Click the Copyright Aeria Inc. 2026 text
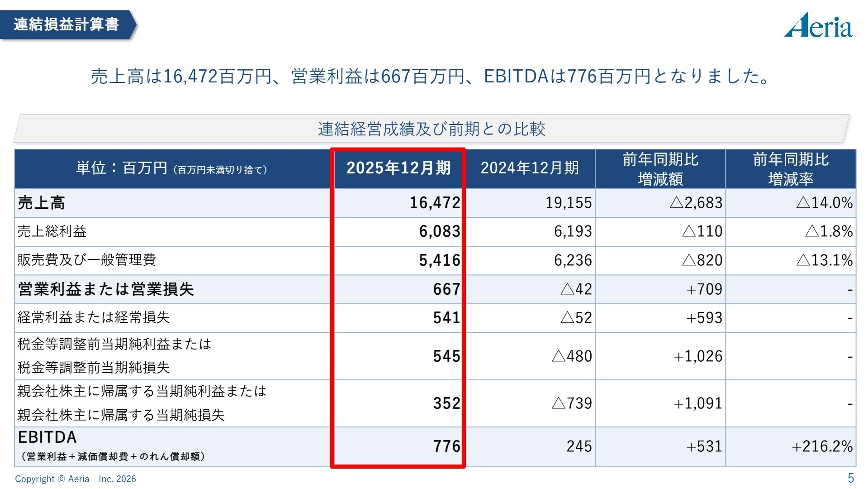 pos(76,479)
